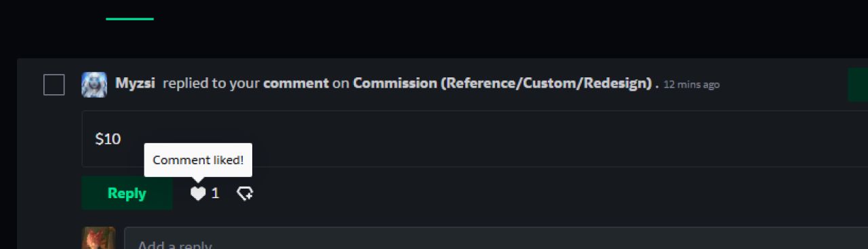Viewport: 868px width, 249px height.
Task: Follow the bold "comment" link
Action: click(x=296, y=83)
